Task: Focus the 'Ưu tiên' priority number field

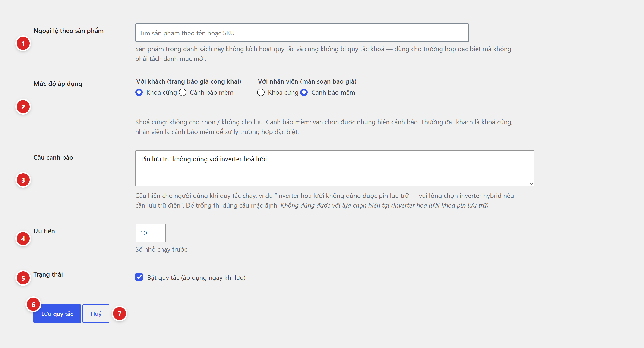Action: (151, 233)
